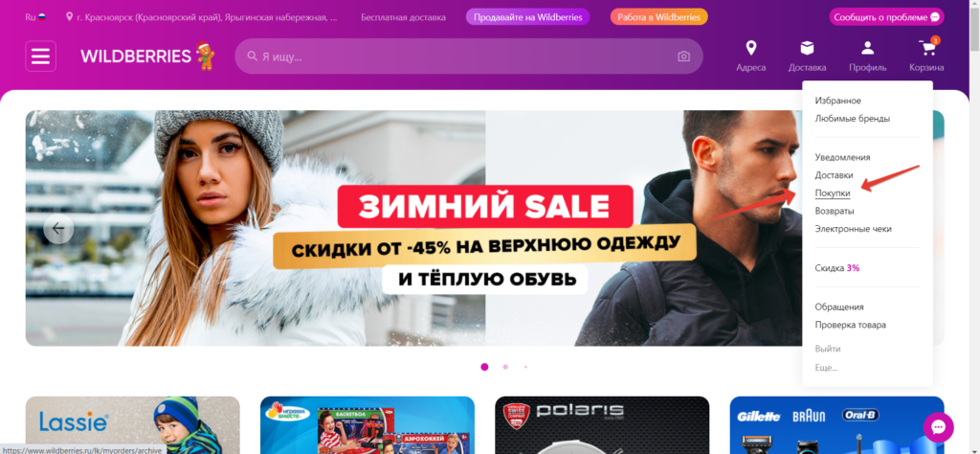The height and width of the screenshot is (454, 980).
Task: Open the Адреса location pin icon
Action: click(750, 48)
